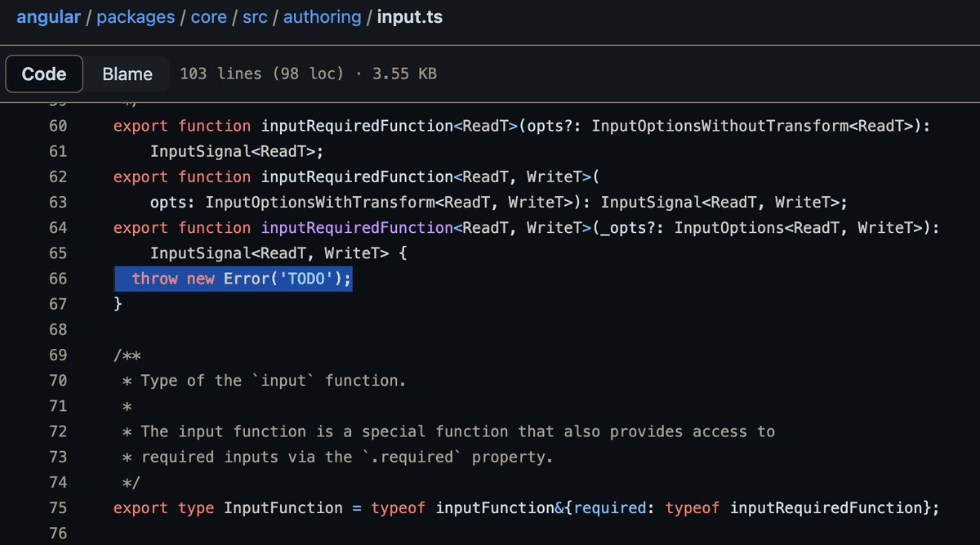Click the throw new Error statement
The image size is (980, 545).
coord(233,278)
